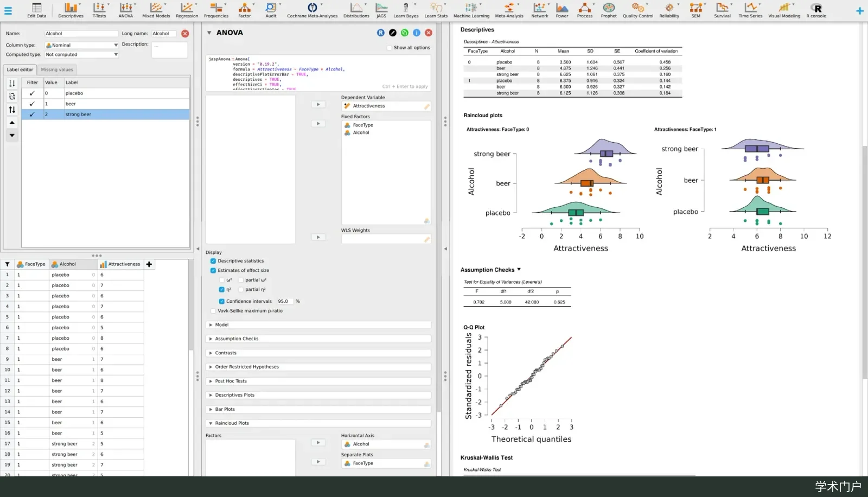Viewport: 868px width, 497px height.
Task: Click the Attractiveness column header
Action: [x=120, y=264]
